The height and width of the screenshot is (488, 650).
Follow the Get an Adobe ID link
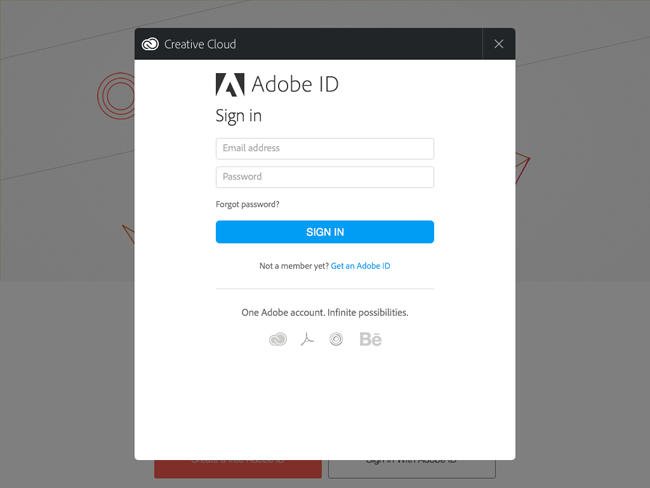click(x=360, y=266)
